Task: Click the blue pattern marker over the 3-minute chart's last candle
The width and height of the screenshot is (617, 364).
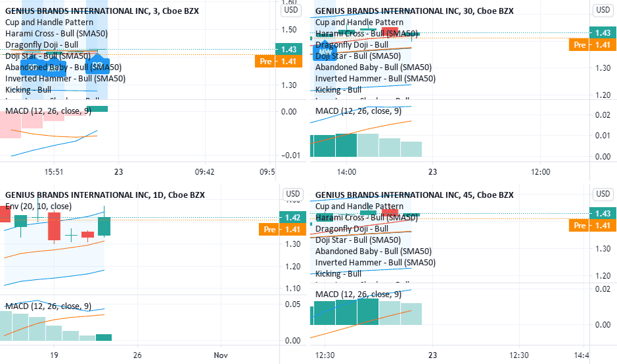Action: 97,65
